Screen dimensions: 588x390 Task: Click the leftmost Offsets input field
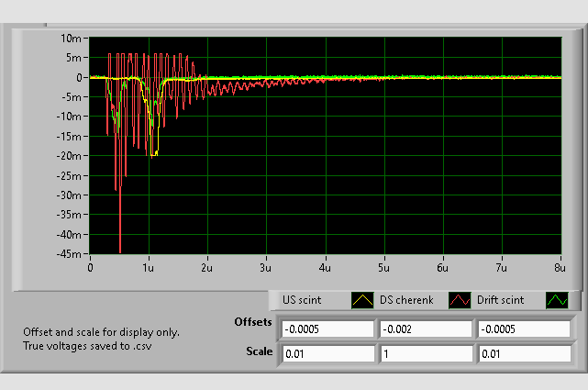(x=327, y=329)
